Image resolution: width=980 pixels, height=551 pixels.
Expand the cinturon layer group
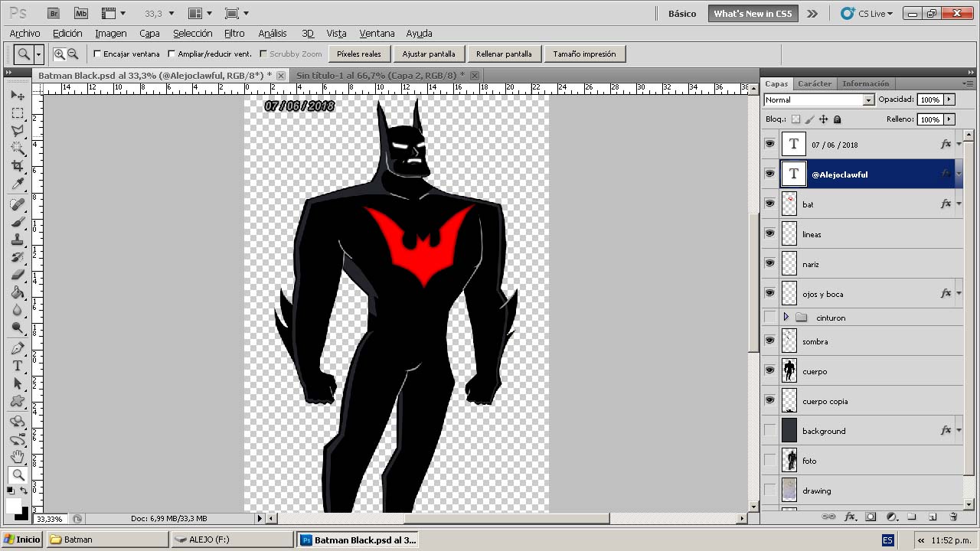786,317
